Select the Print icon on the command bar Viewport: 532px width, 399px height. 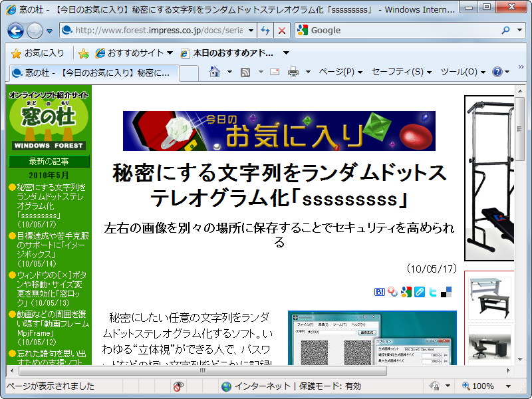[293, 71]
